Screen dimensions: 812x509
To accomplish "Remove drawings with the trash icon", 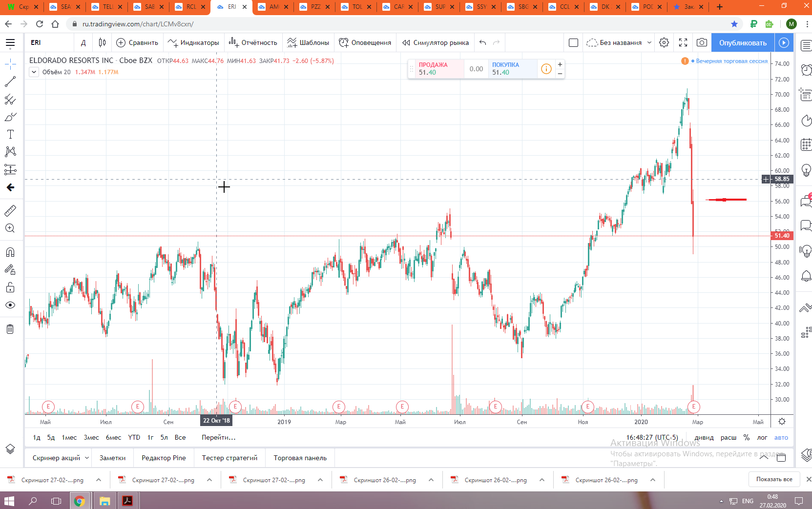I will [x=10, y=329].
